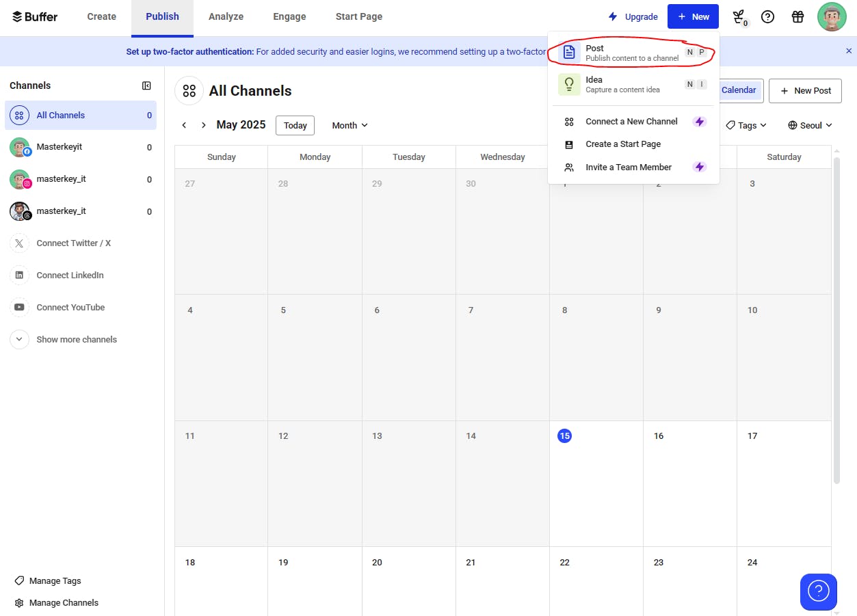Click the blue New button

(x=693, y=16)
